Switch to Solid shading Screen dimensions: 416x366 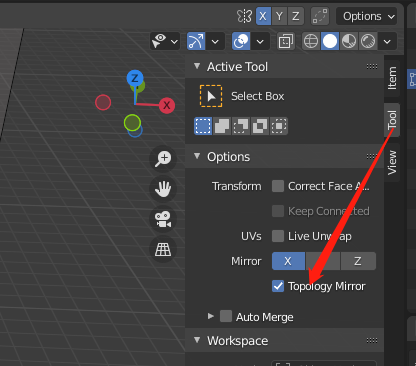click(x=330, y=41)
